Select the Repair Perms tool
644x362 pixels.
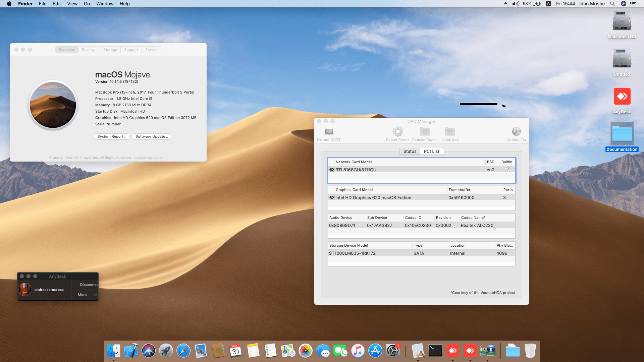(397, 133)
